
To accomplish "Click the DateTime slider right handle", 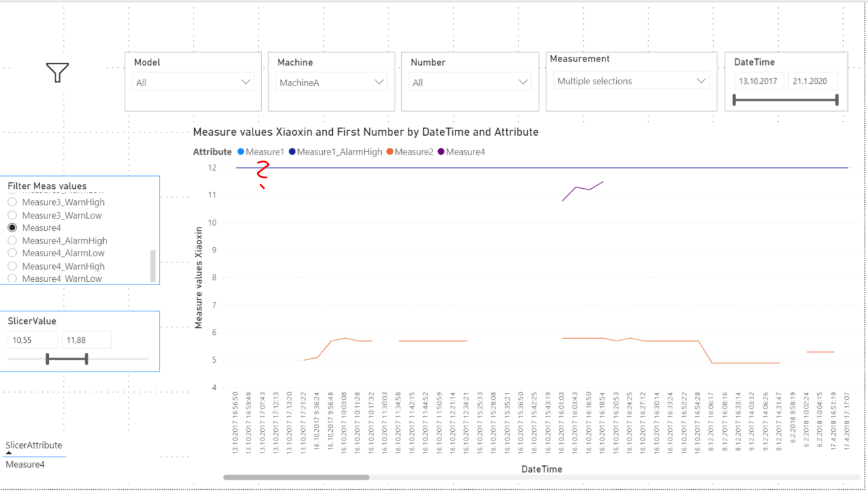I will point(837,100).
